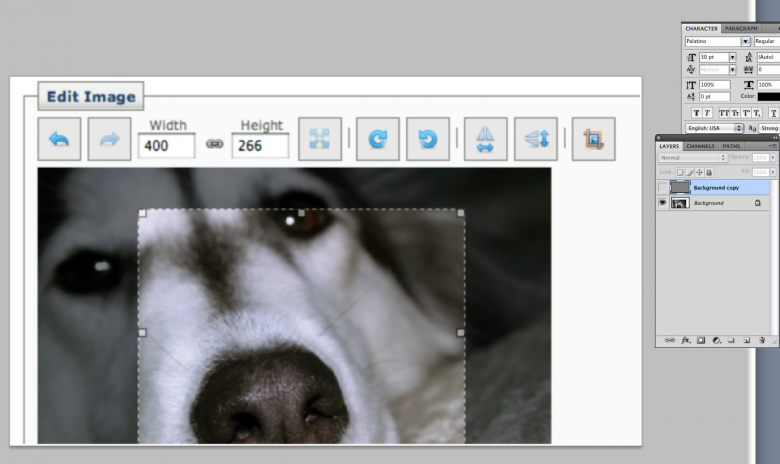Image resolution: width=780 pixels, height=464 pixels.
Task: Switch to the Paths tab
Action: pos(731,146)
